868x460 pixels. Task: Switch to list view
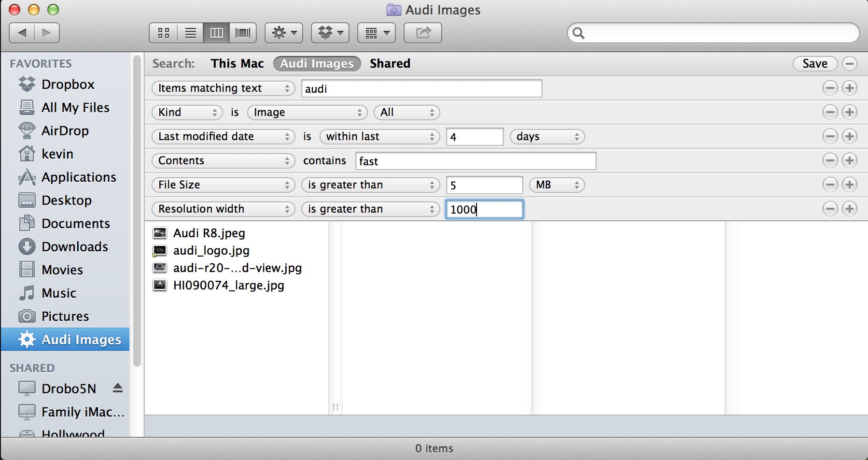click(191, 33)
